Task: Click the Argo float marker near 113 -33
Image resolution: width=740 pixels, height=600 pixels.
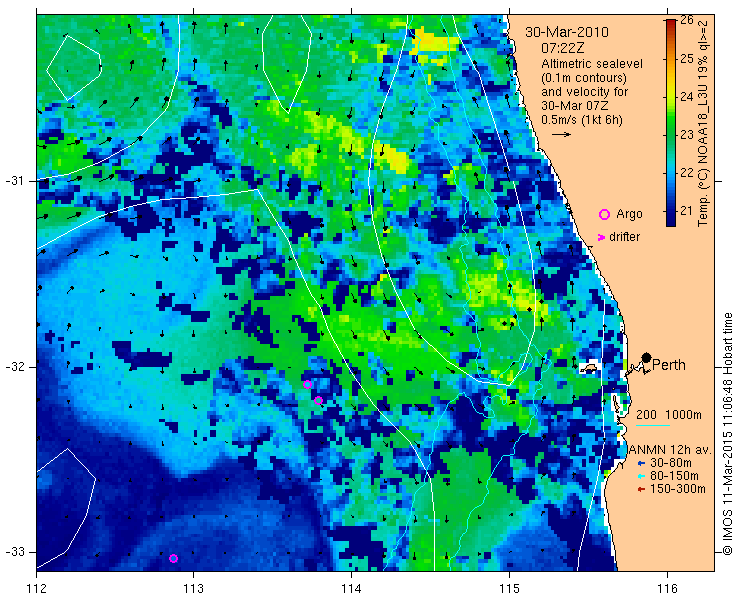Action: 173,558
